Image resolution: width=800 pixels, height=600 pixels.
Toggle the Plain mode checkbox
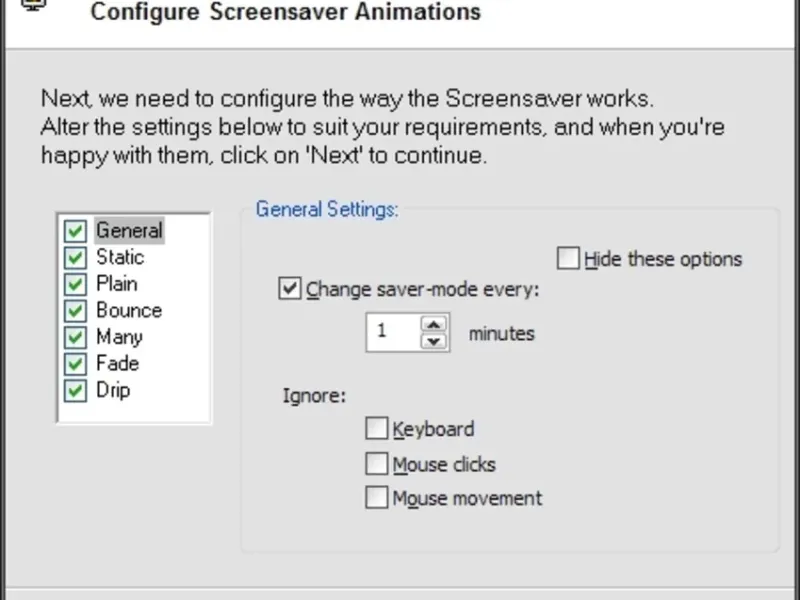tap(75, 284)
